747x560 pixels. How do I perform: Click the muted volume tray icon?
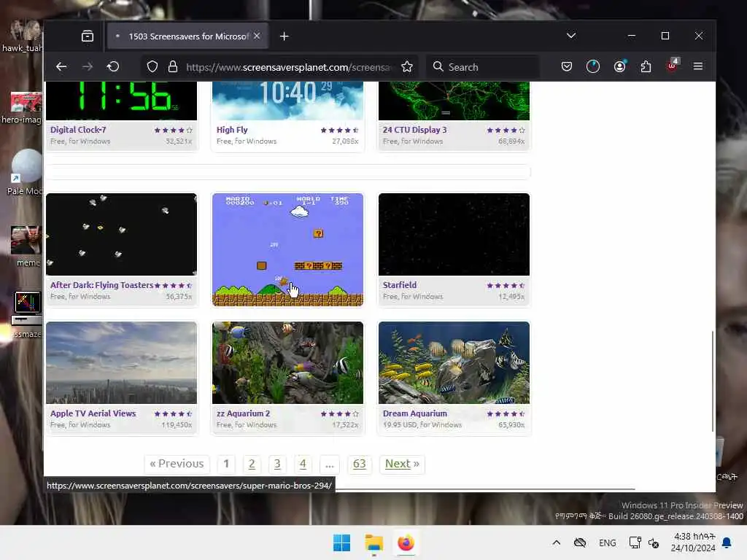point(654,542)
